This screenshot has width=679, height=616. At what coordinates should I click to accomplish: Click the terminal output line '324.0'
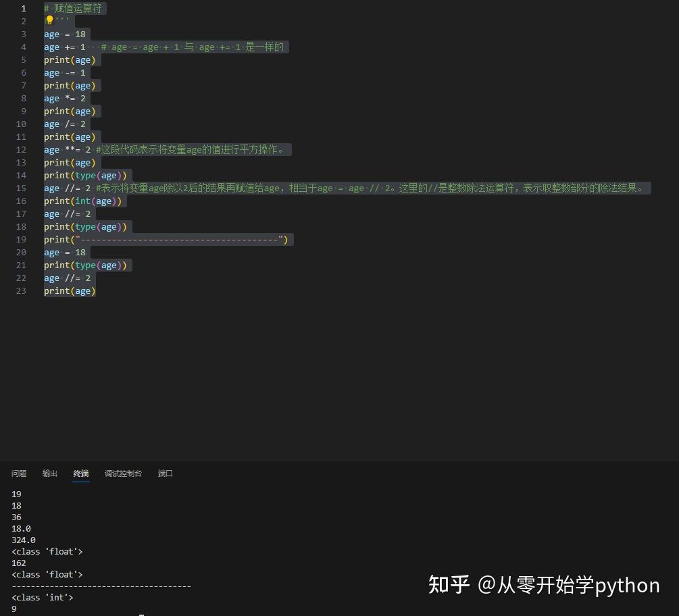[x=23, y=540]
